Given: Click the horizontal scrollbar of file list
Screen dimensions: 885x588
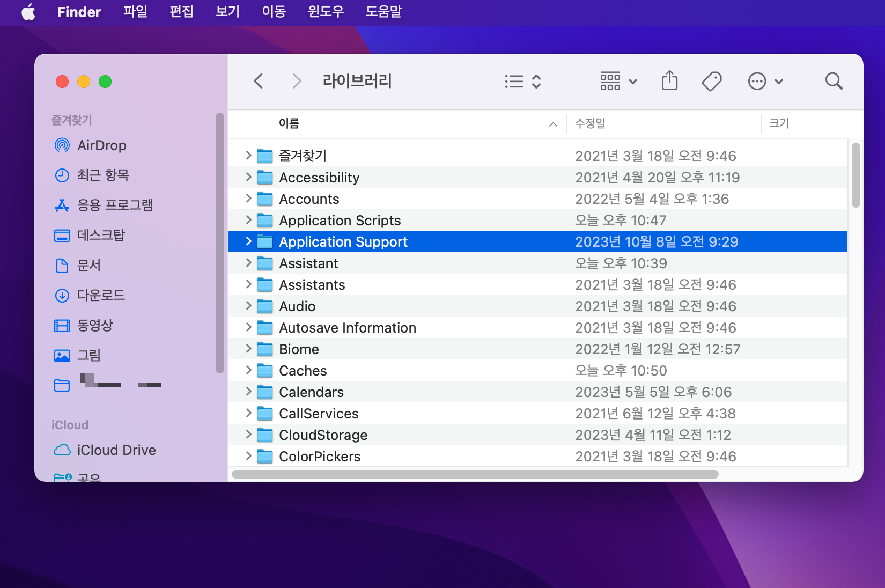Looking at the screenshot, I should (475, 474).
